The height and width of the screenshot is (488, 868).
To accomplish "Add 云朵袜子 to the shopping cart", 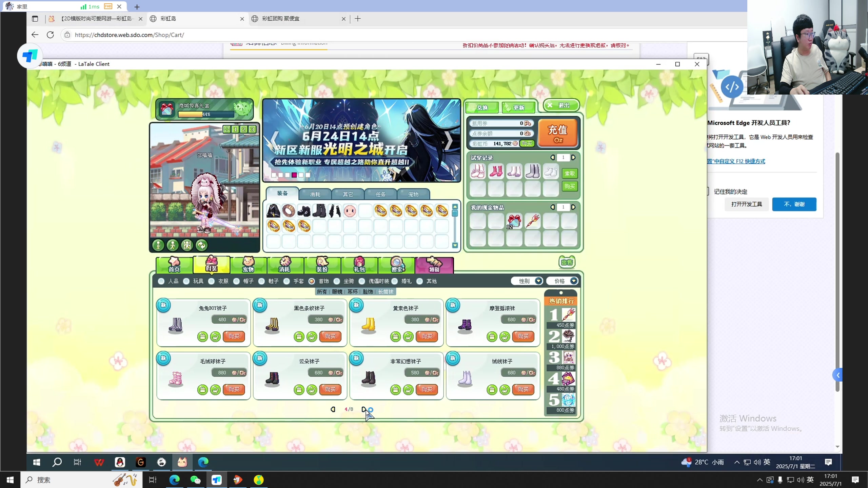I will [x=312, y=390].
